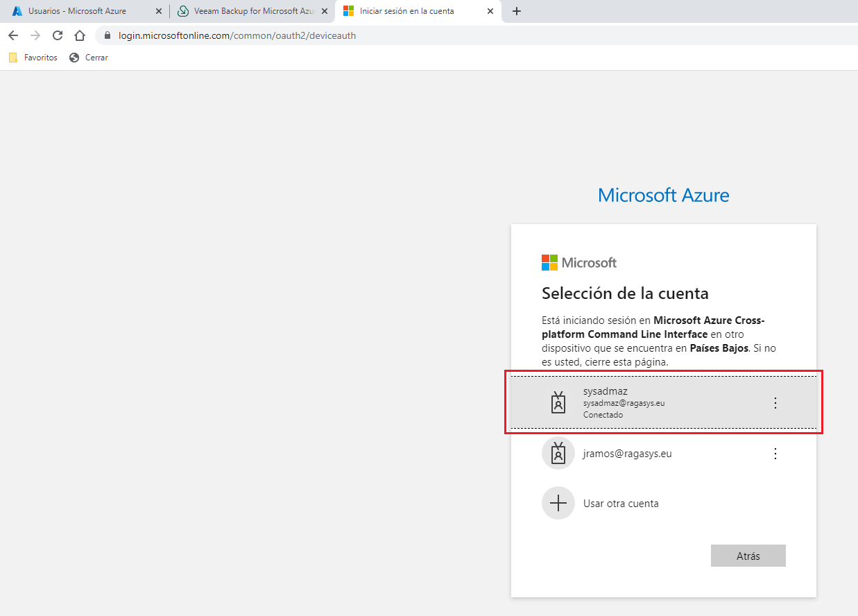The height and width of the screenshot is (616, 858).
Task: Click the browser forward arrow
Action: click(35, 35)
